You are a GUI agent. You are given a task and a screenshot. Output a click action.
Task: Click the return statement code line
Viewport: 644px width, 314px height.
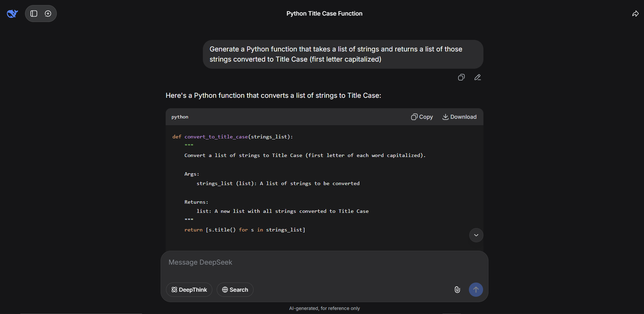click(244, 230)
